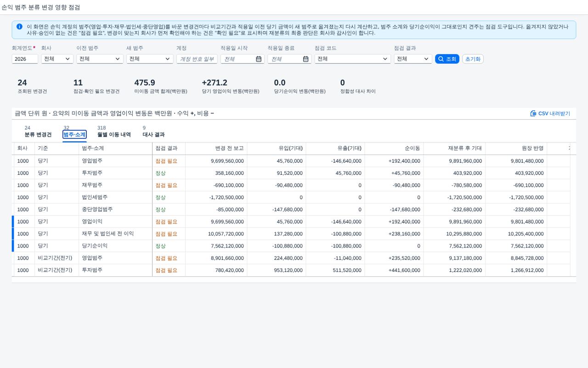The height and width of the screenshot is (368, 588).
Task: Select the 중단영업범주 row label
Action: tap(97, 209)
